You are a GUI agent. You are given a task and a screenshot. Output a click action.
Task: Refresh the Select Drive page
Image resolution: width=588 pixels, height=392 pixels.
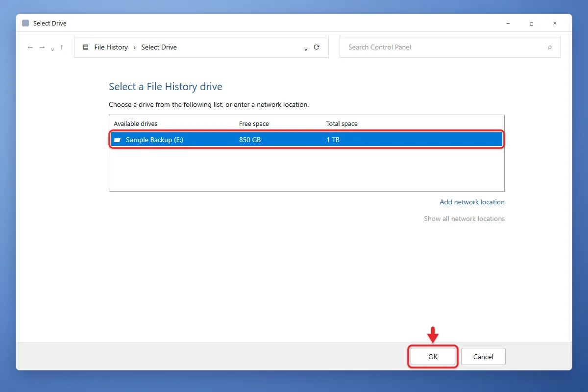317,47
